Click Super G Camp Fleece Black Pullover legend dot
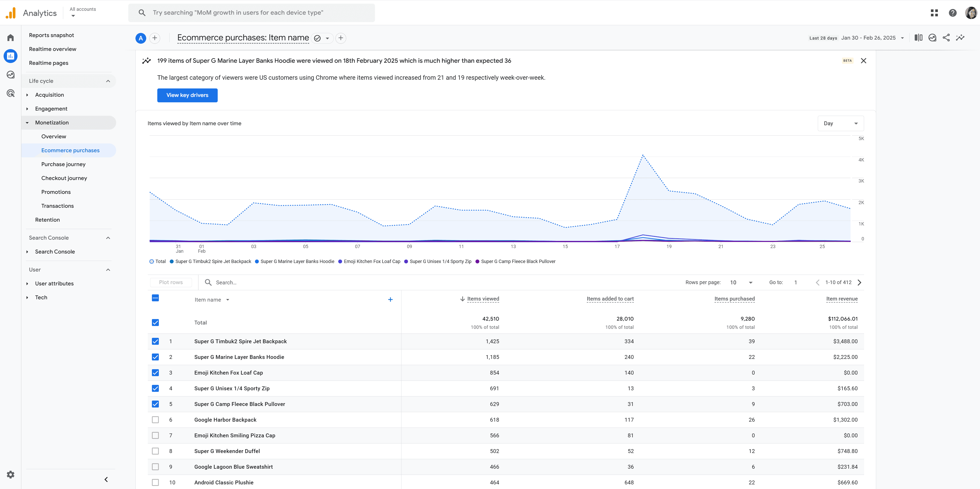Screen dimensions: 980x489 click(478, 261)
